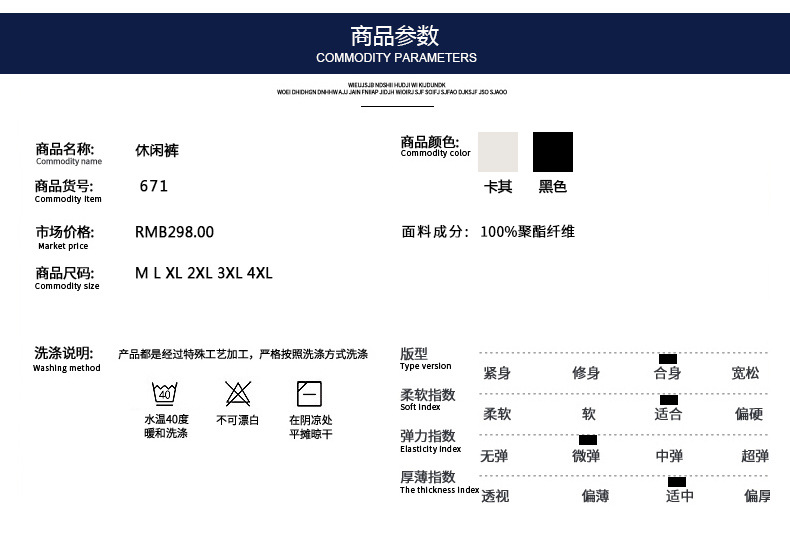
Task: Click the 适中 thickness option
Action: click(x=679, y=496)
